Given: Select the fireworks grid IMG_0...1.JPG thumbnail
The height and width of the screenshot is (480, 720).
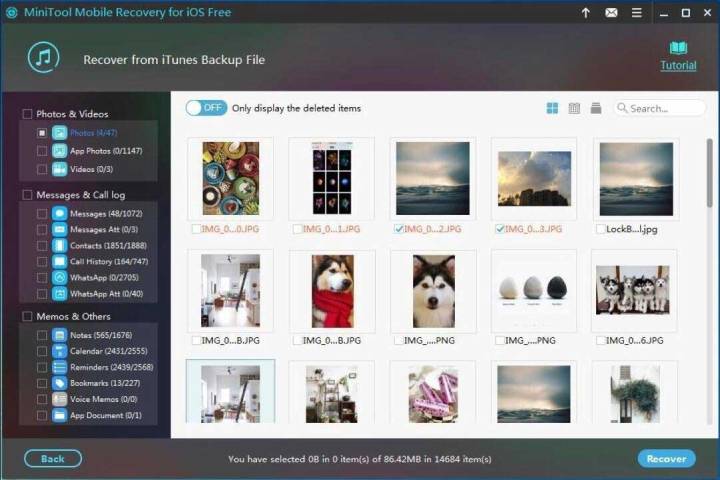Looking at the screenshot, I should pyautogui.click(x=332, y=178).
